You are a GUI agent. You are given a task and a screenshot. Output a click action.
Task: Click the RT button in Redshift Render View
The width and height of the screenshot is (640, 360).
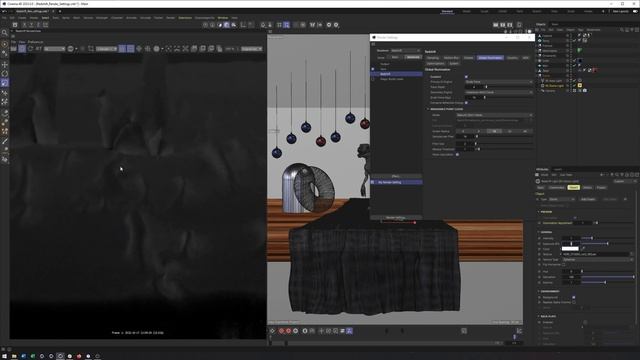(38, 49)
